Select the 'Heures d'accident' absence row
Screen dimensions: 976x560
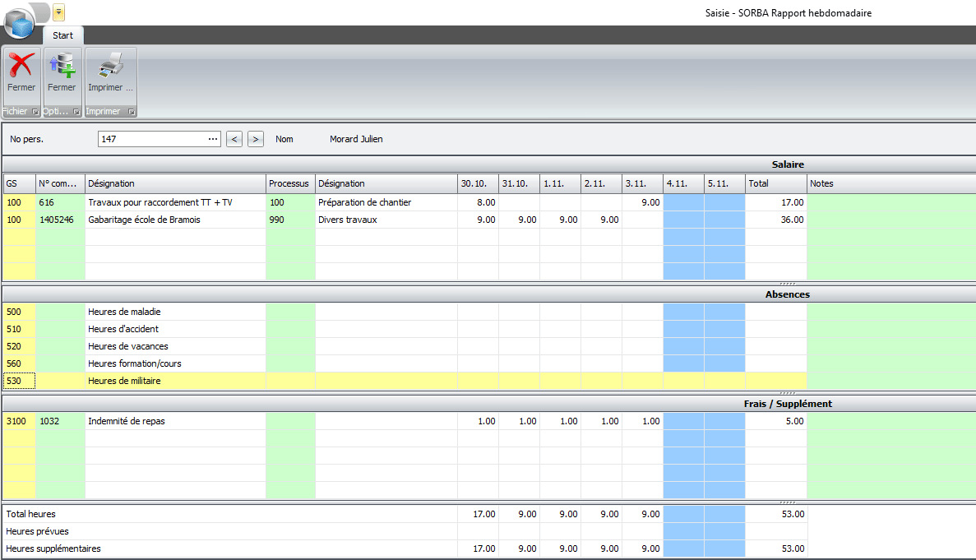coord(175,329)
